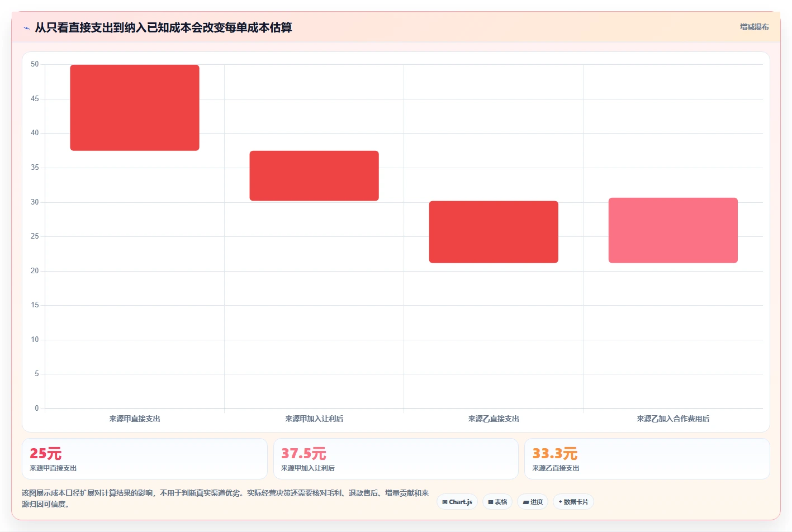Viewport: 792px width, 532px height.
Task: Click the y-axis value 50
Action: [x=35, y=64]
